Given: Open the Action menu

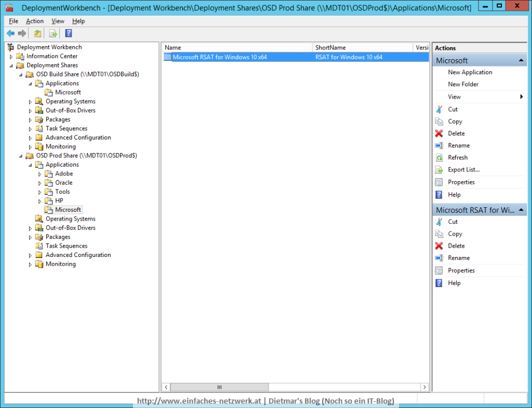Looking at the screenshot, I should point(35,21).
